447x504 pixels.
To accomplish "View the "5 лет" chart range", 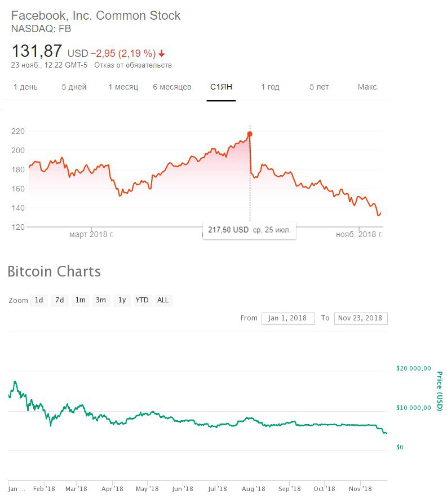I will 319,87.
